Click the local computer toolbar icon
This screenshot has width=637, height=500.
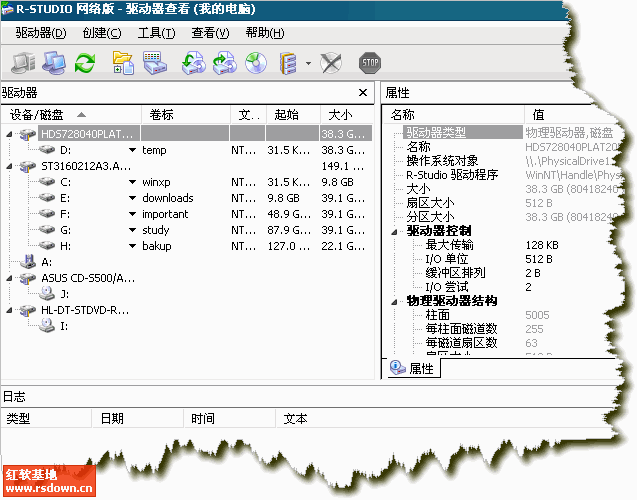click(23, 64)
